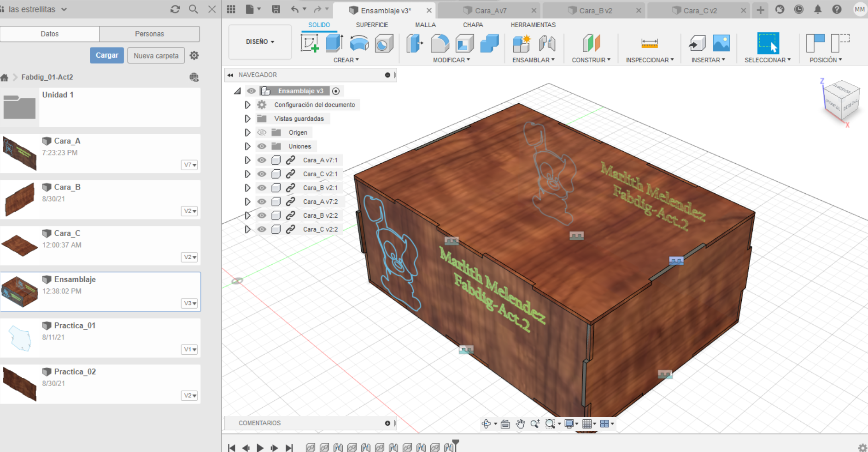The width and height of the screenshot is (868, 452).
Task: Expand Vistas guardadas node
Action: 247,119
